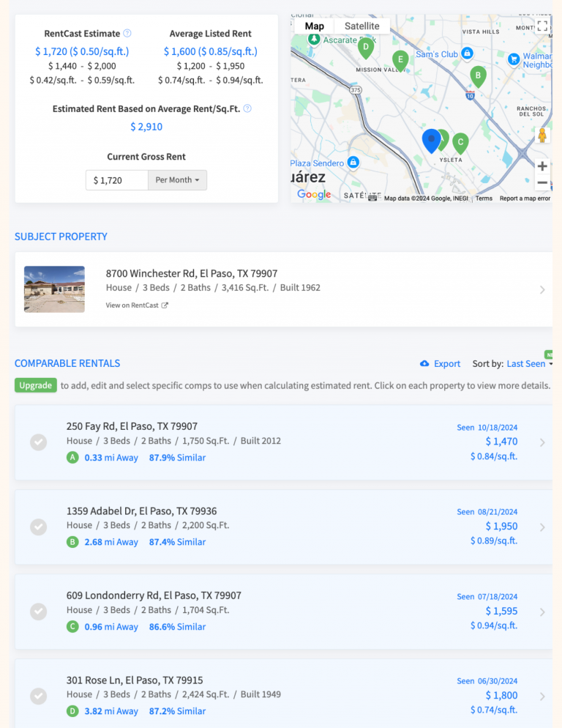Screen dimensions: 562x728
Task: Click green map marker D
Action: click(x=366, y=48)
